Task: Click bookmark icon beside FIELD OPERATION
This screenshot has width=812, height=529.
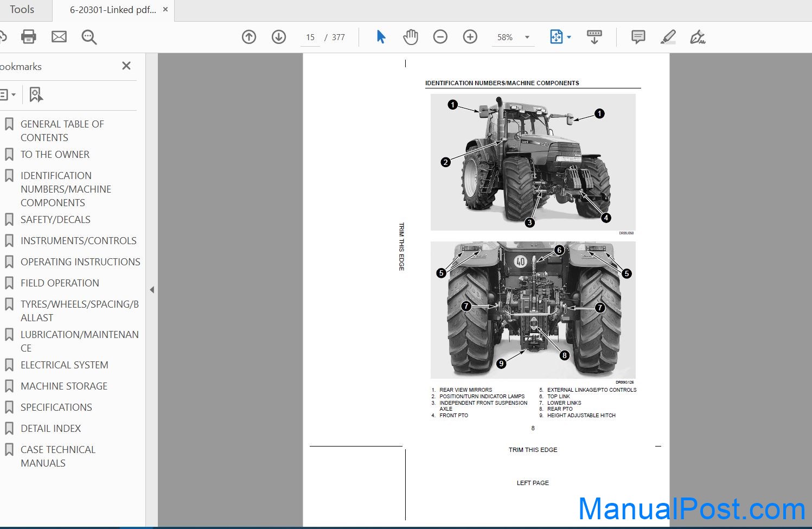Action: pos(9,283)
